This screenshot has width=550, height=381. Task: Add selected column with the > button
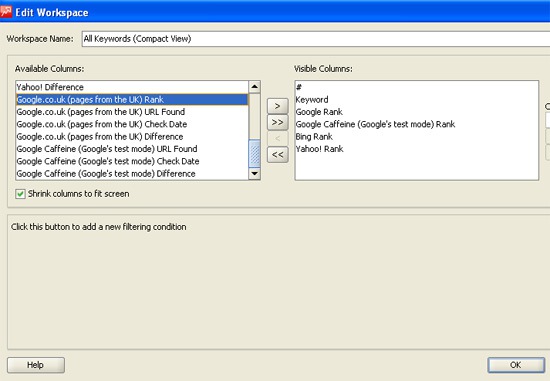[x=277, y=106]
